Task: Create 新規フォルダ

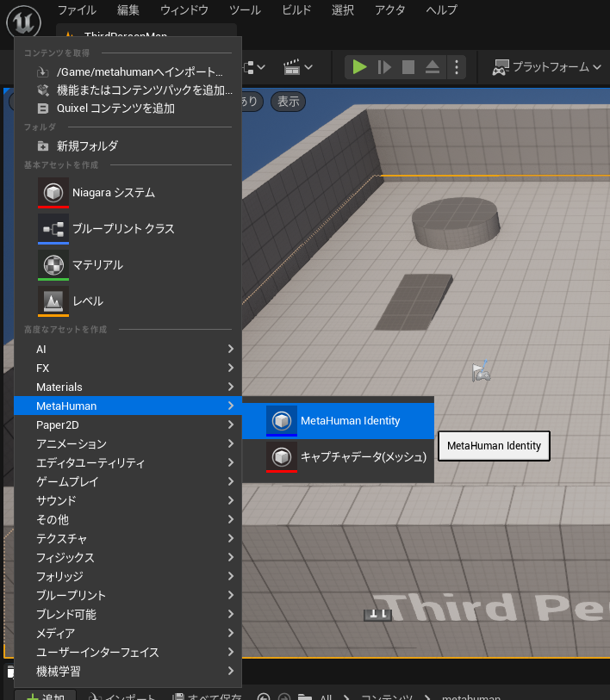Action: pos(128,146)
